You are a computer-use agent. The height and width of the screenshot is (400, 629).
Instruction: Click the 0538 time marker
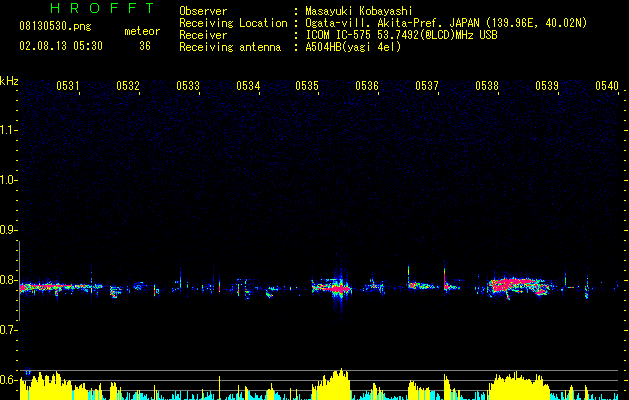pos(487,85)
